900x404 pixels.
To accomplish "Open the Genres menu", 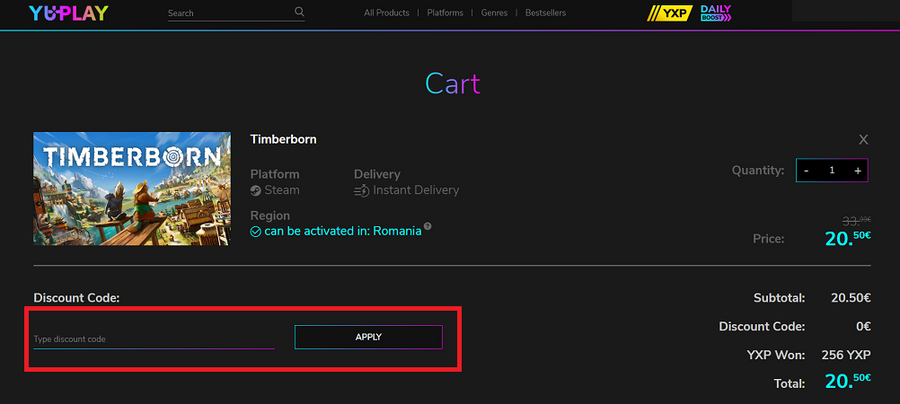I will (x=494, y=13).
